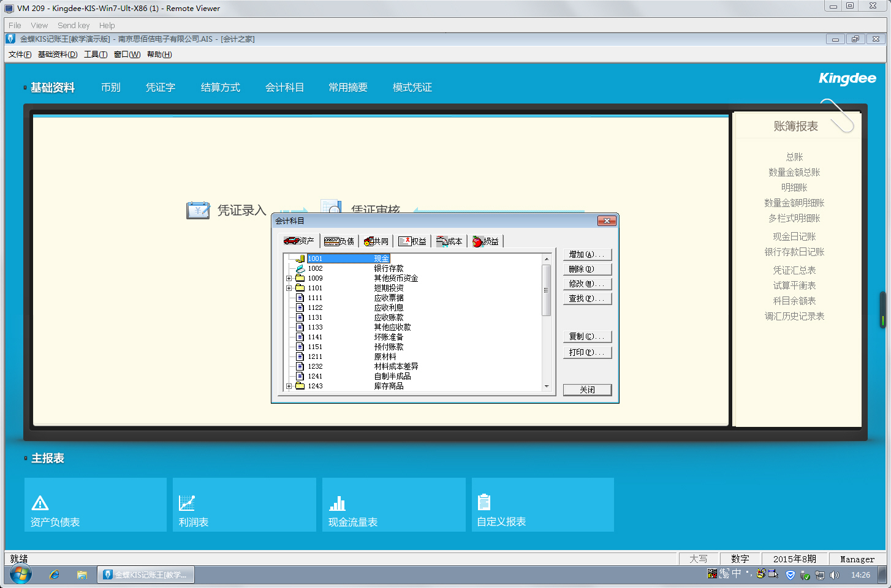Open the 工具(T) menu
This screenshot has height=588, width=891.
pos(96,55)
